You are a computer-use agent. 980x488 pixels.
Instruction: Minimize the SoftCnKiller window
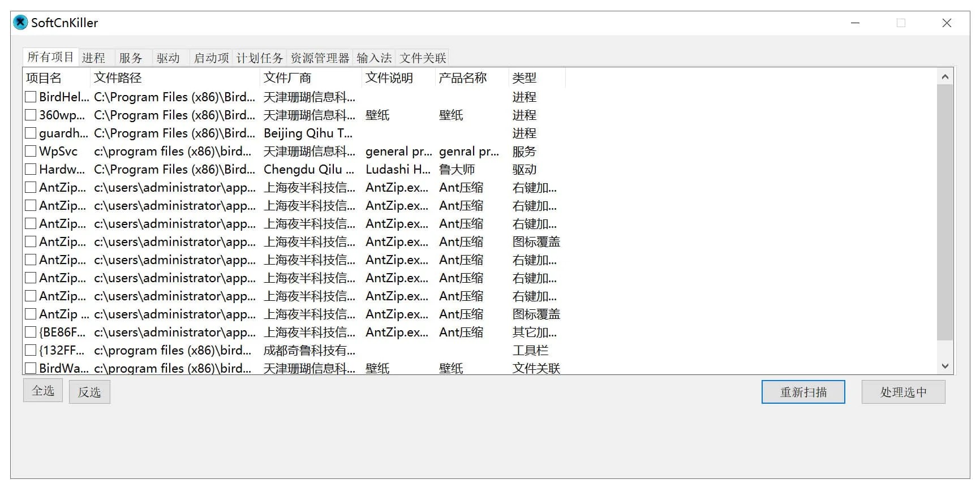[x=855, y=23]
